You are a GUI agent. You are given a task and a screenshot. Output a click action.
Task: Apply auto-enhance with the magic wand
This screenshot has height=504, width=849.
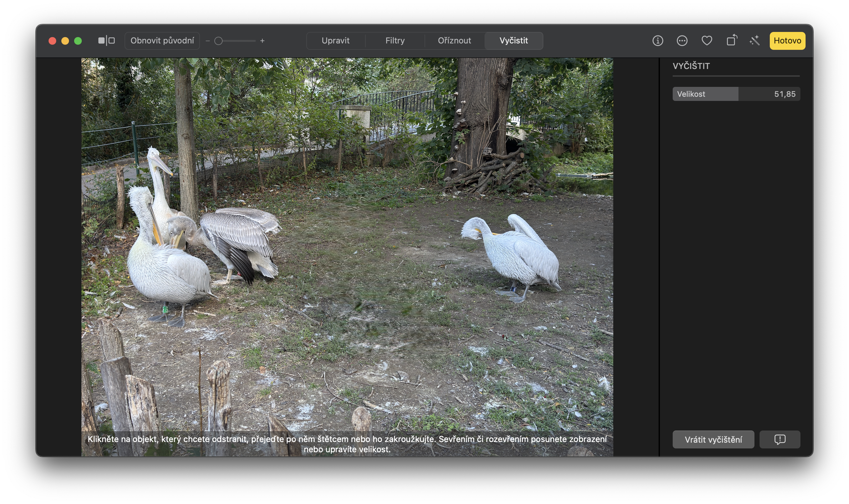point(754,41)
